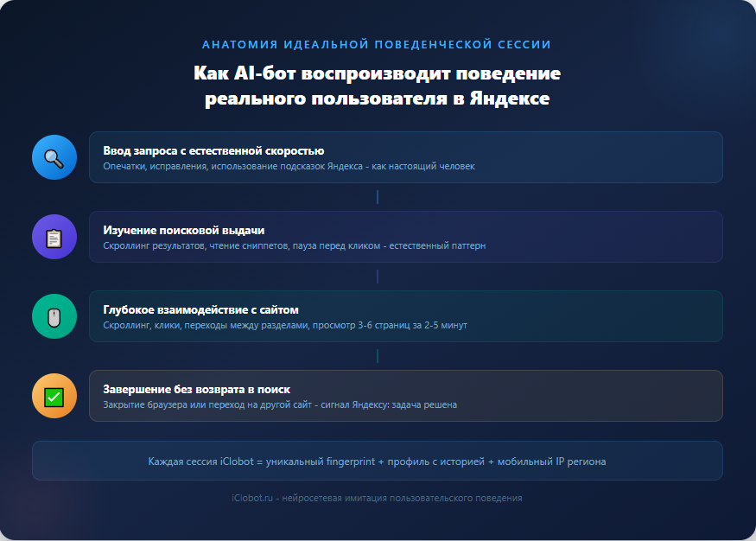Click the 'Каждая сессия iClobot' summary line
Image resolution: width=756 pixels, height=541 pixels.
coord(377,461)
